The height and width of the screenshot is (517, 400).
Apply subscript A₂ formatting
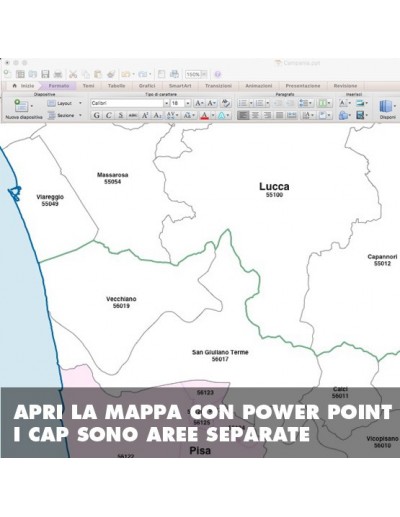[157, 115]
